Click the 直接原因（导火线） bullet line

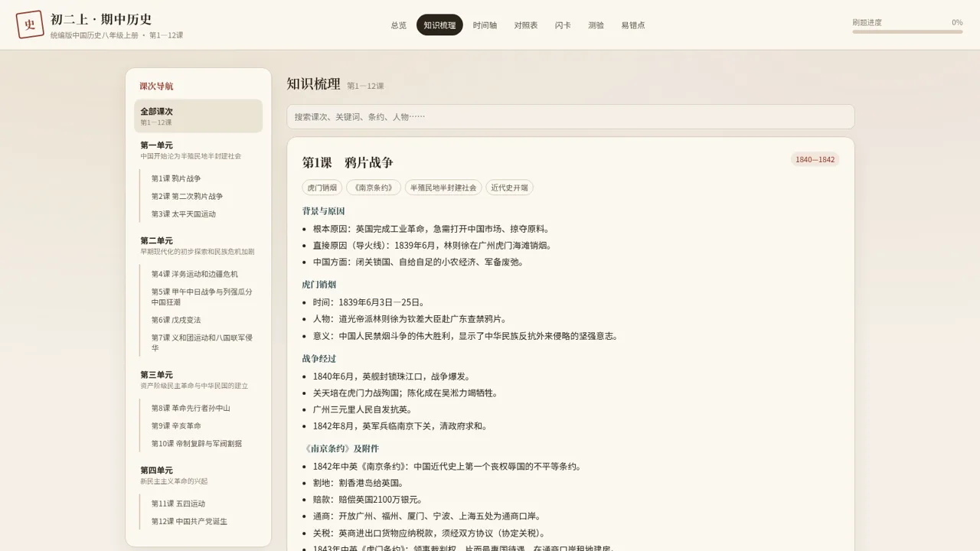(x=433, y=246)
